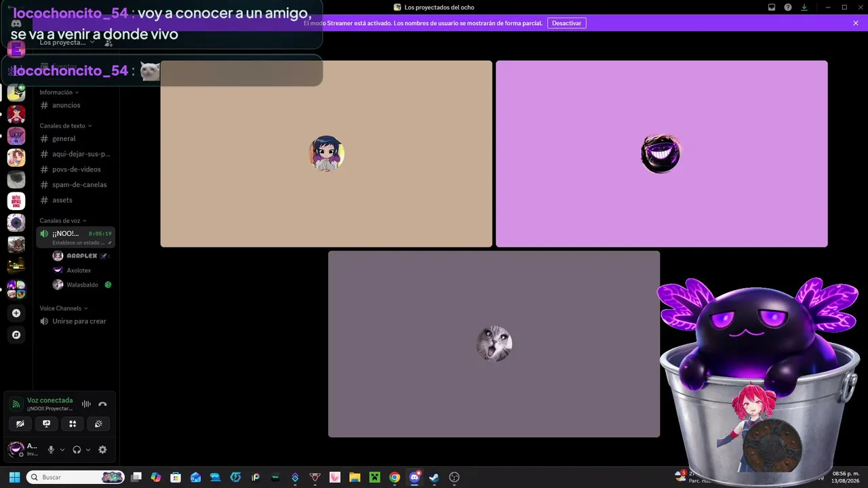The height and width of the screenshot is (488, 868).
Task: Mute the microphone
Action: (x=51, y=449)
